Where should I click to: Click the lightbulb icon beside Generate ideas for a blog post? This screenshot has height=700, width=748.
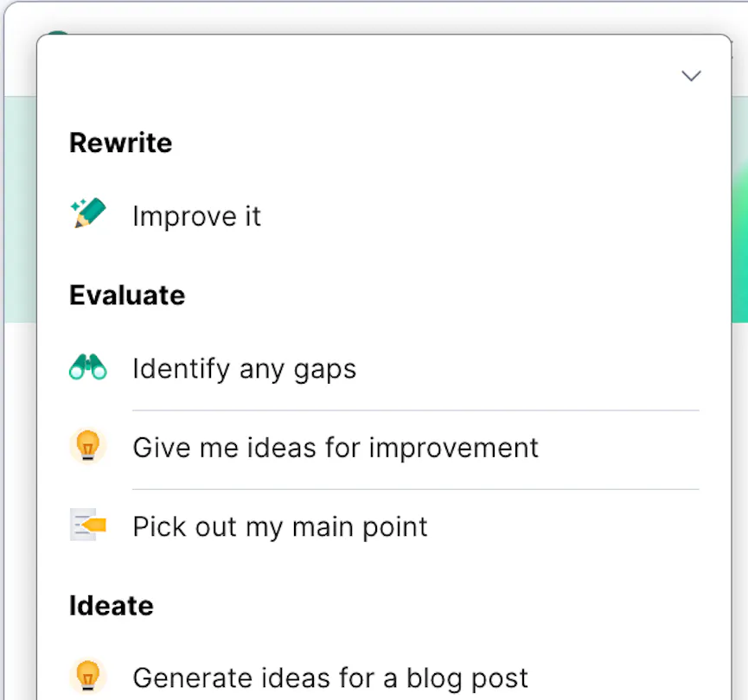88,675
